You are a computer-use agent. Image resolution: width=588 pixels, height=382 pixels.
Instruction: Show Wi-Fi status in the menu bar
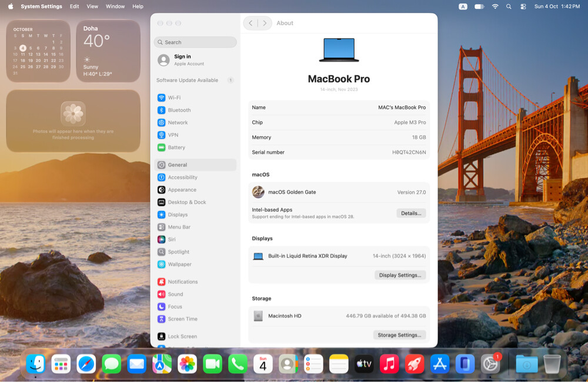(495, 6)
